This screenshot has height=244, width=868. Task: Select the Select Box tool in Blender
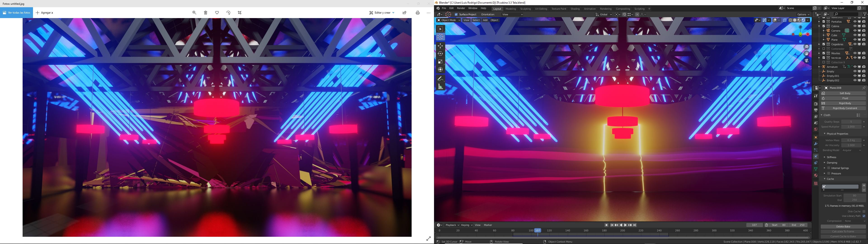coord(440,29)
